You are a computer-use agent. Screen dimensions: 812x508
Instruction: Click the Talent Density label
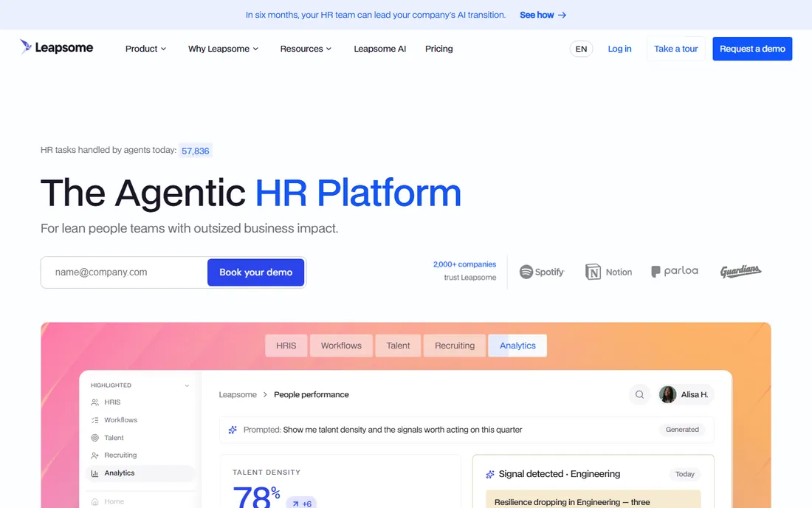pos(266,473)
